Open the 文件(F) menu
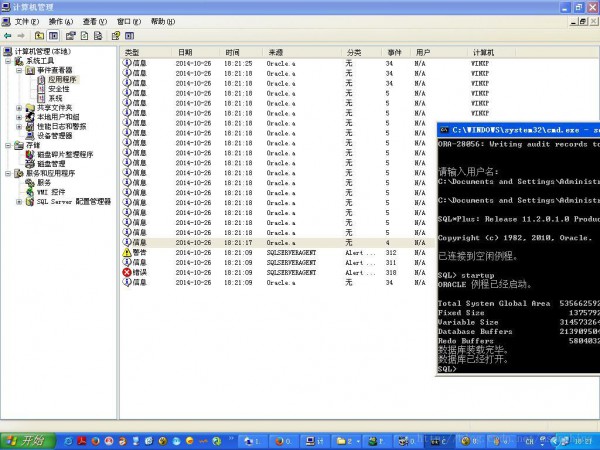This screenshot has width=600, height=450. 27,22
